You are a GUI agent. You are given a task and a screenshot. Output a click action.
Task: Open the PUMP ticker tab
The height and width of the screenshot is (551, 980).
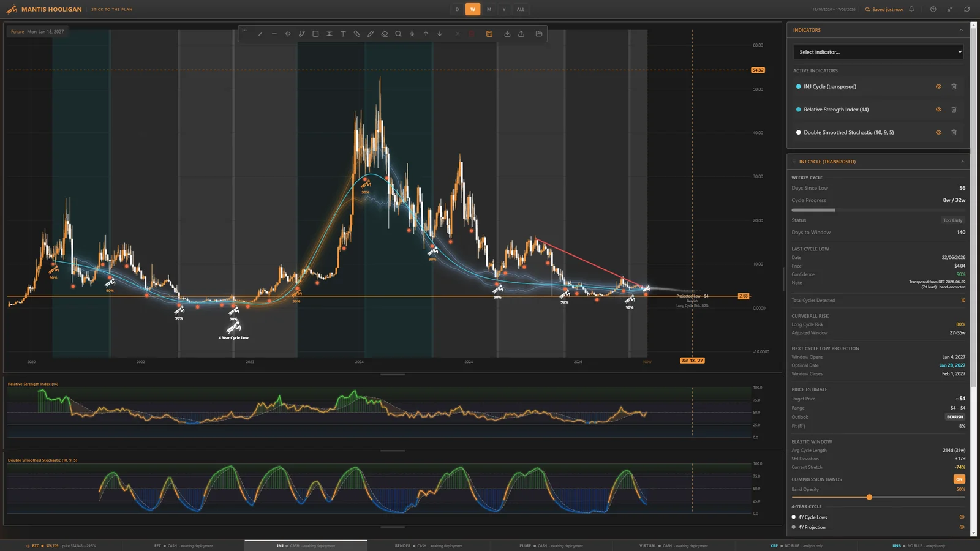(x=551, y=545)
